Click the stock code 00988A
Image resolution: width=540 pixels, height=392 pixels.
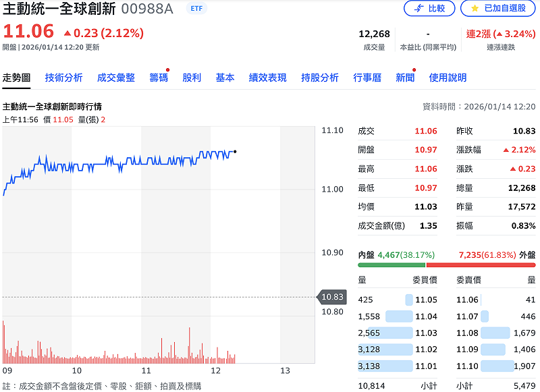(148, 9)
